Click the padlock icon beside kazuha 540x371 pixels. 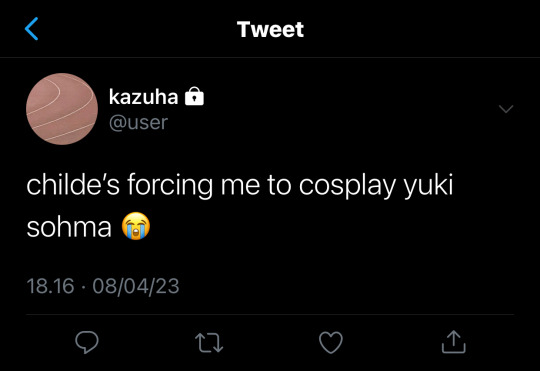coord(194,96)
